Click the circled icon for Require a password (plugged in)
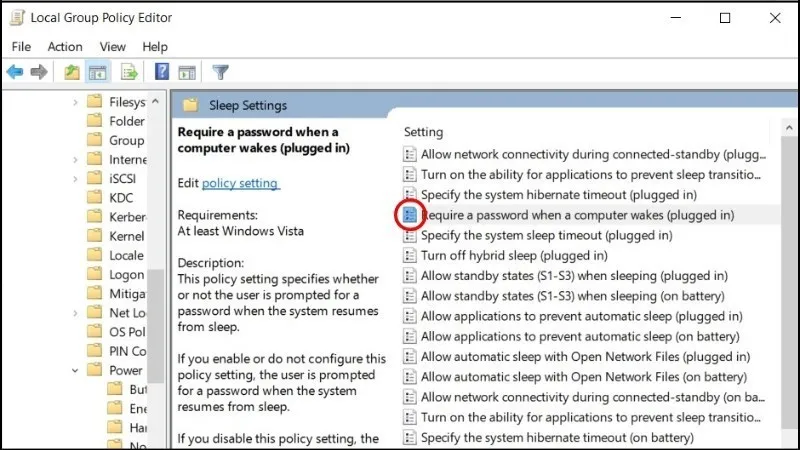800x450 pixels. pyautogui.click(x=409, y=215)
